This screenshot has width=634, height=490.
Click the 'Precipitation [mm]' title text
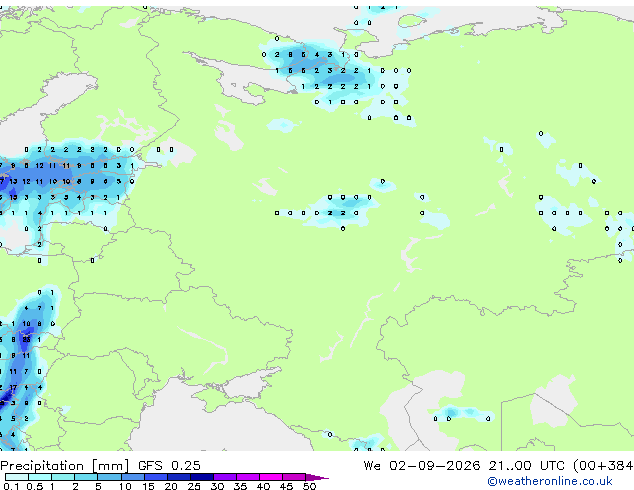(x=65, y=466)
